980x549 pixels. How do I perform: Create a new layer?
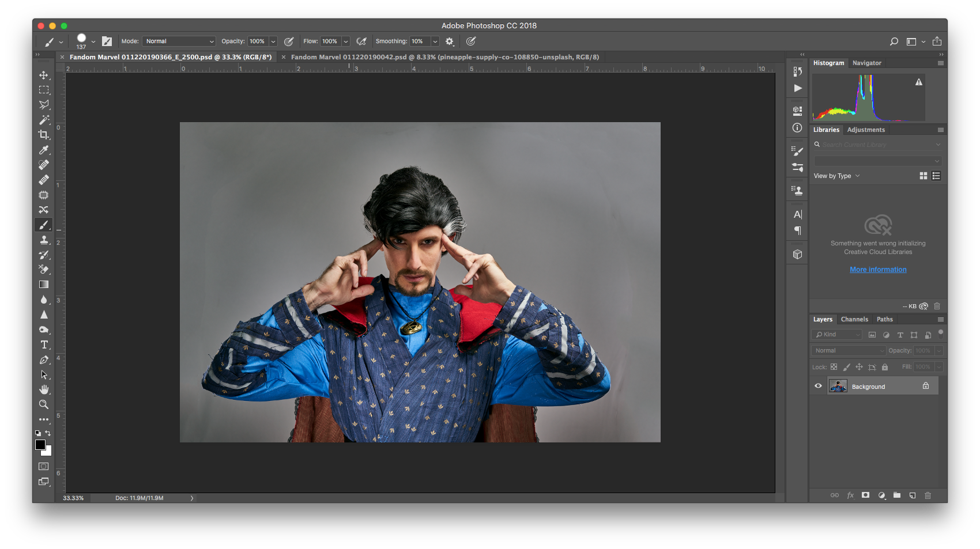(x=913, y=495)
